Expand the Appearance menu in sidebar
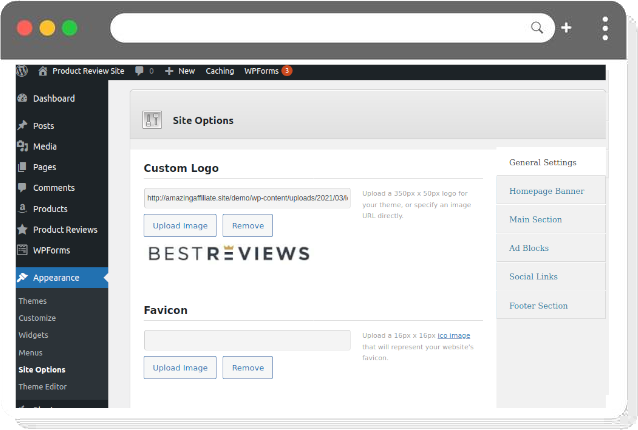638x430 pixels. (x=56, y=278)
